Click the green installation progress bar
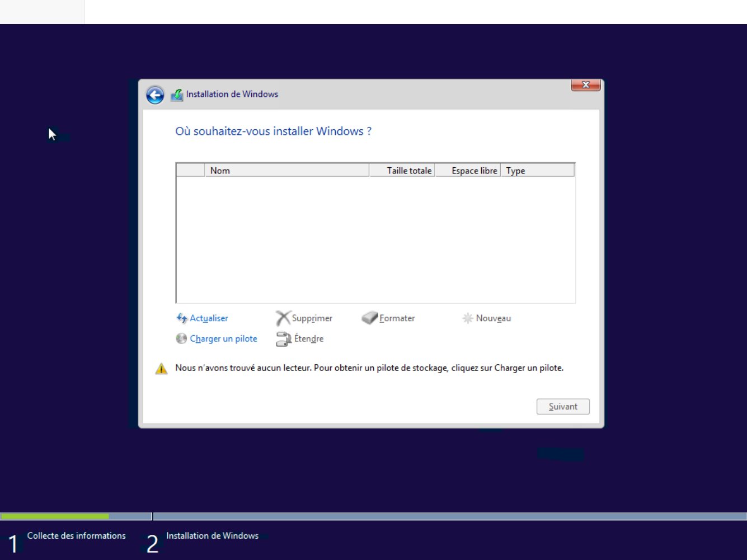The image size is (747, 560). [x=55, y=516]
